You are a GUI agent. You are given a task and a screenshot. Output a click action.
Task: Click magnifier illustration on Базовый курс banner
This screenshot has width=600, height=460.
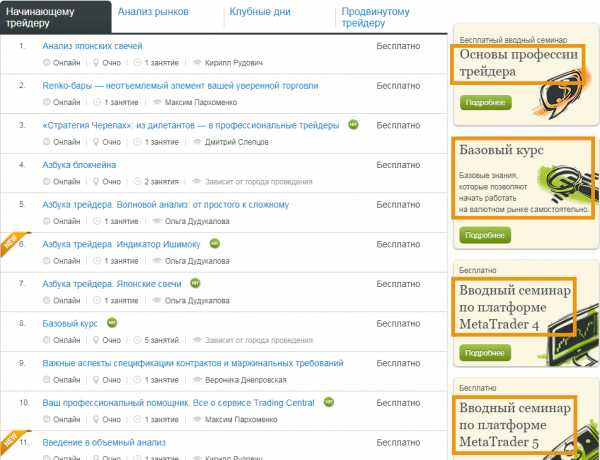[x=568, y=184]
